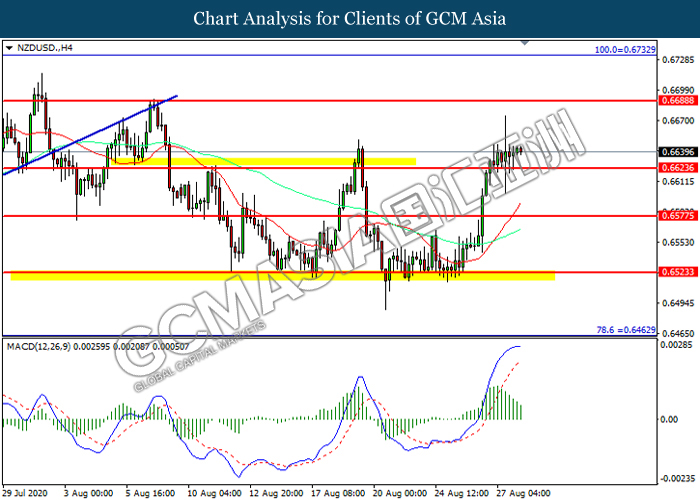Open the NZDUSD symbol dropdown arrow
700x500 pixels.
point(9,48)
